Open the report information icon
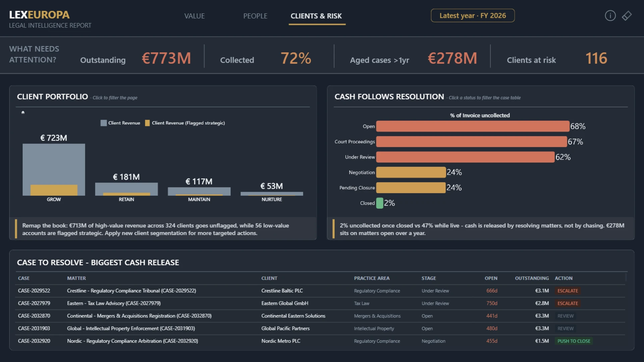The height and width of the screenshot is (362, 644). (x=610, y=16)
